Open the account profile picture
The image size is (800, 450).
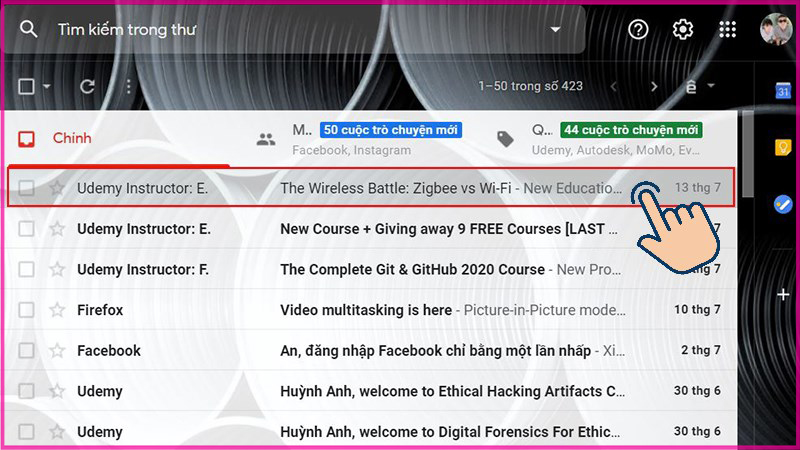tap(775, 29)
